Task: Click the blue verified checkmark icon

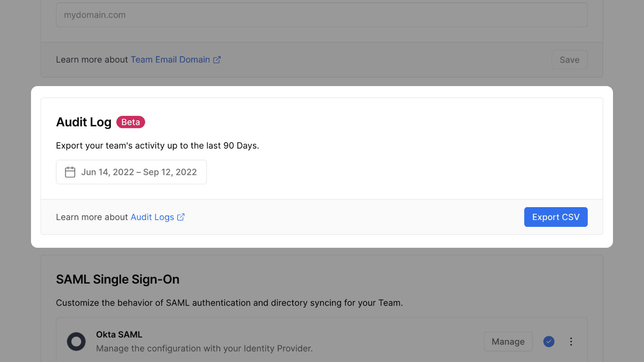Action: point(549,341)
